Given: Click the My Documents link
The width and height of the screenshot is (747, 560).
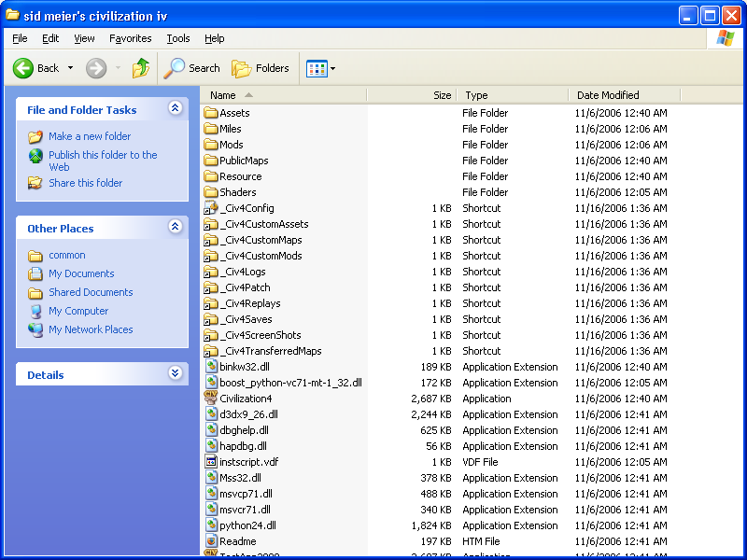Looking at the screenshot, I should point(81,273).
